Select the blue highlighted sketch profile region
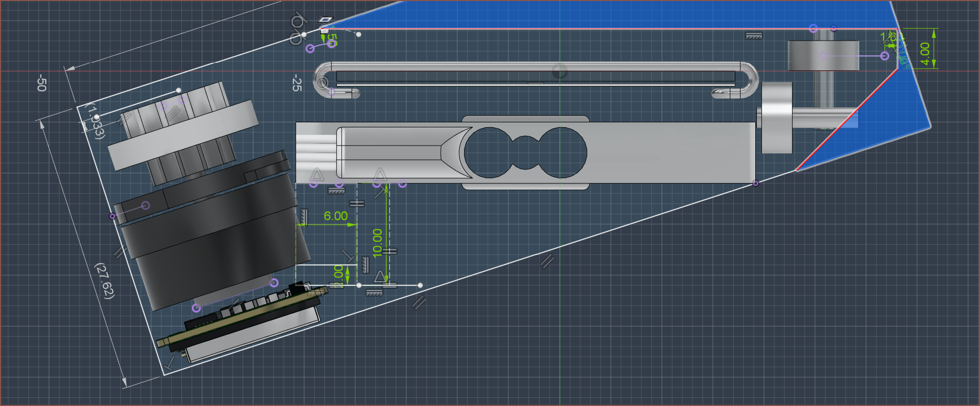This screenshot has width=980, height=406. pyautogui.click(x=650, y=14)
